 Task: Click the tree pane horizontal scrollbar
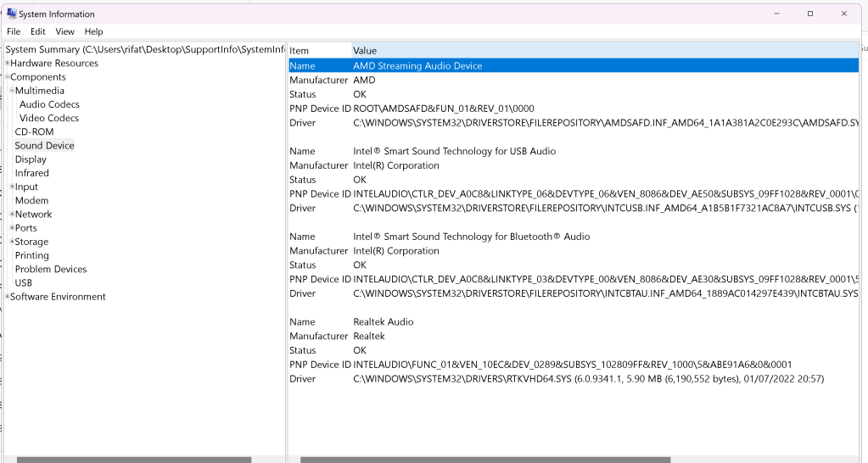[x=134, y=460]
